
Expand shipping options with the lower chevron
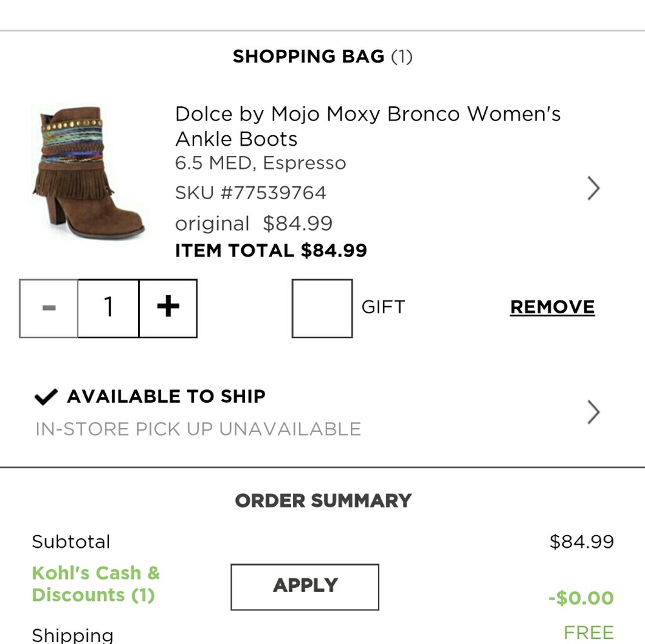[x=593, y=412]
